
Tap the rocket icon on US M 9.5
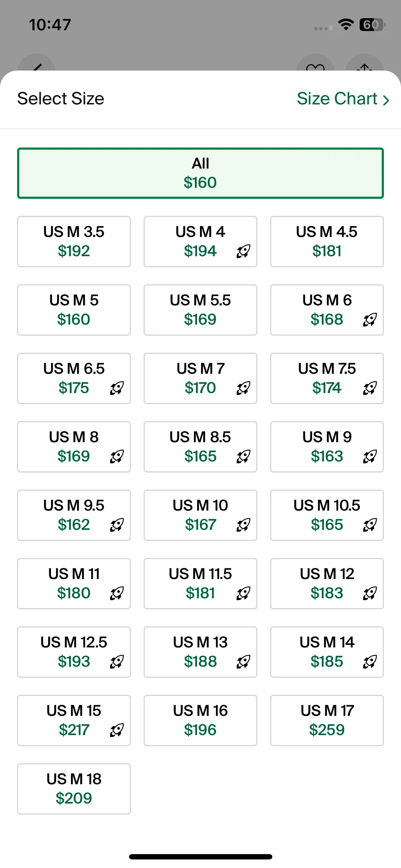click(117, 525)
